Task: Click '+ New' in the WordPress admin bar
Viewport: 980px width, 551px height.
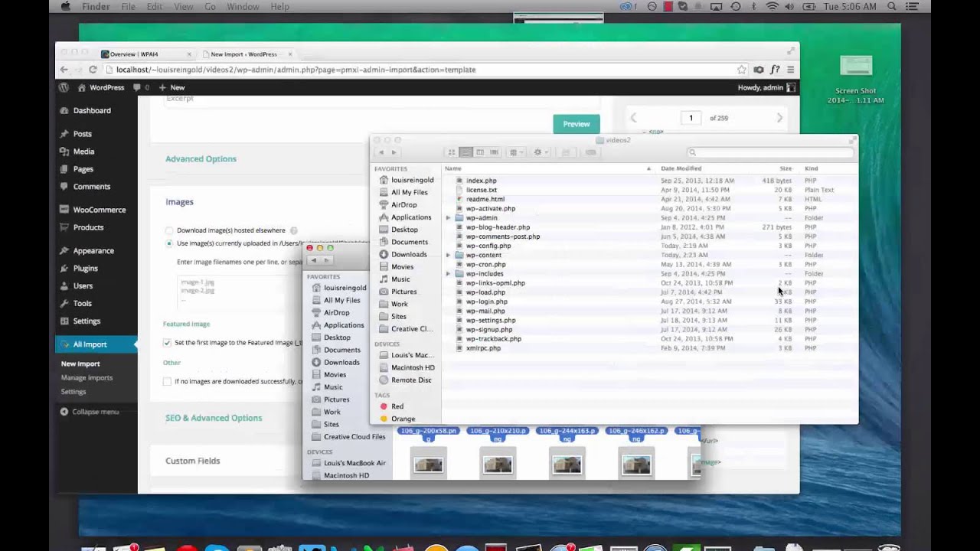Action: (171, 87)
